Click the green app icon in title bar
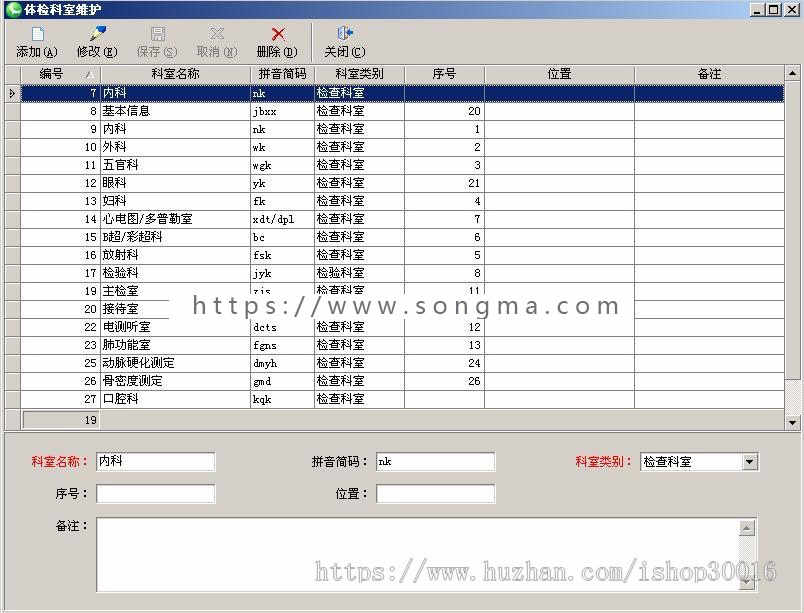This screenshot has height=613, width=804. click(x=13, y=9)
